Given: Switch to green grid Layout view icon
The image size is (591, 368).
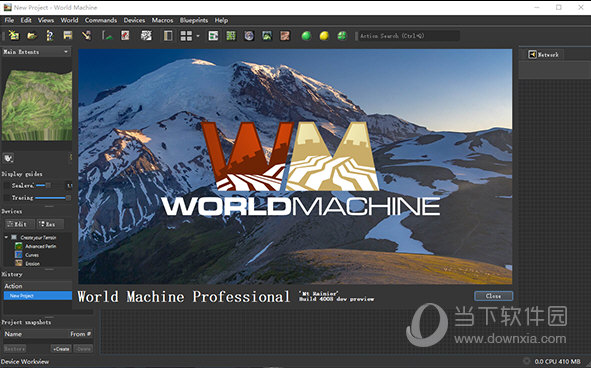Looking at the screenshot, I should click(x=231, y=36).
